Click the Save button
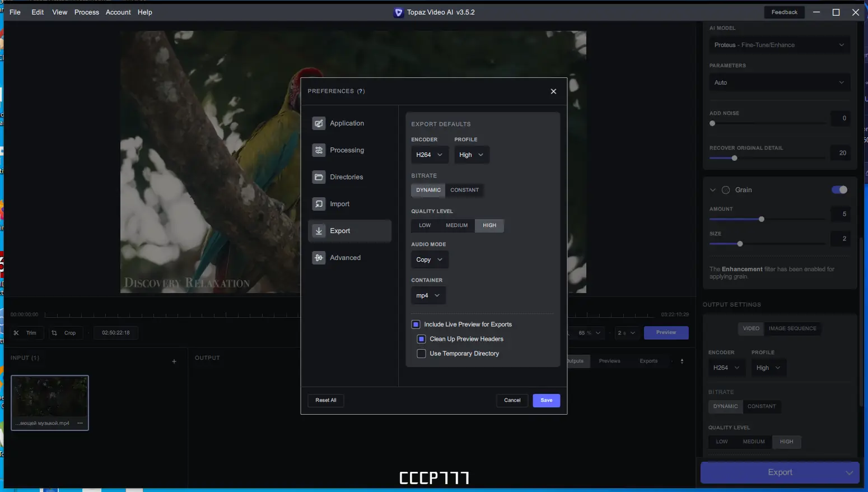The image size is (868, 492). [547, 400]
